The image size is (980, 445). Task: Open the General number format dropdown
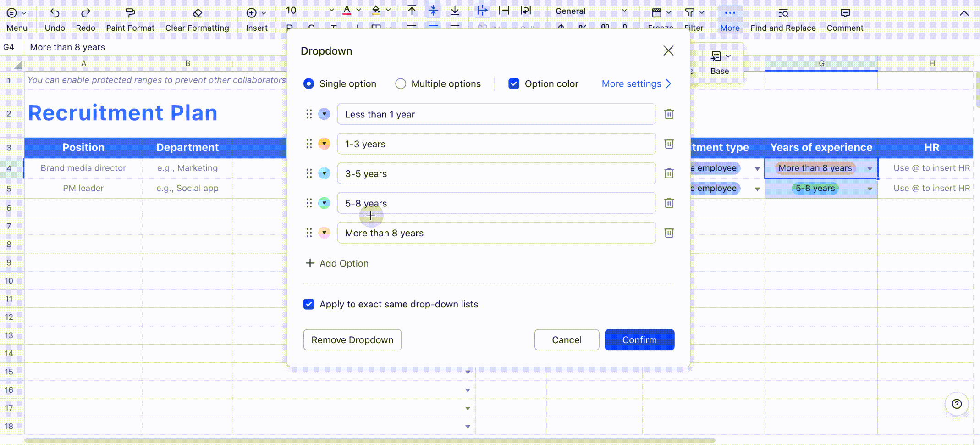590,11
